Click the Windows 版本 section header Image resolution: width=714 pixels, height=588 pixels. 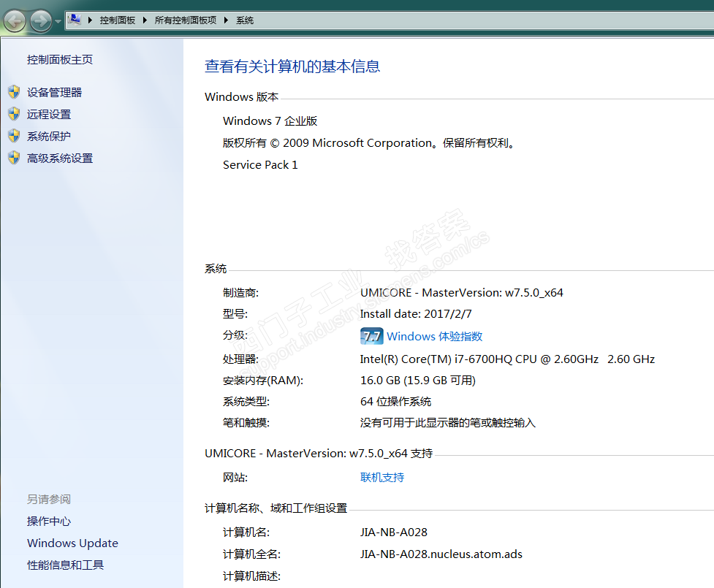click(241, 97)
